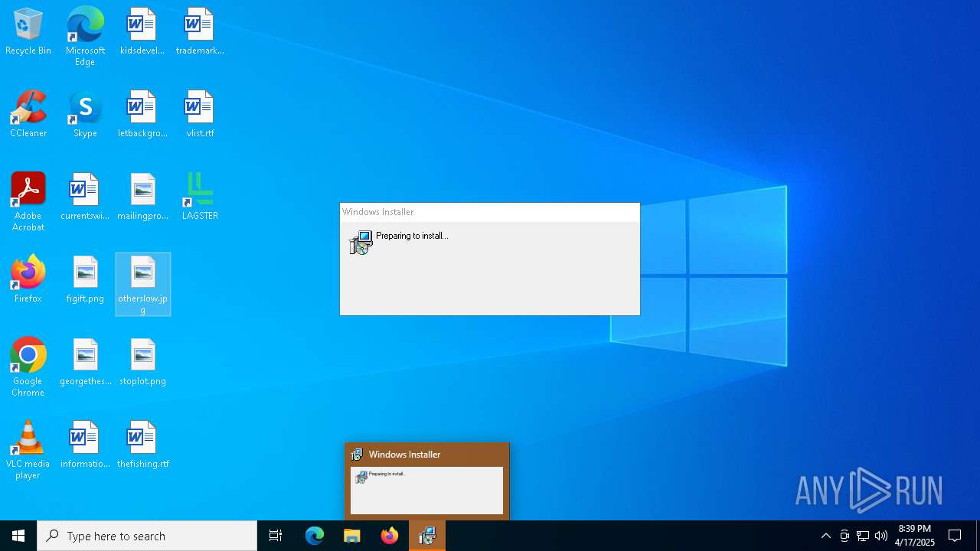This screenshot has height=551, width=980.
Task: Select the kidsdevel... Word document
Action: pyautogui.click(x=142, y=32)
